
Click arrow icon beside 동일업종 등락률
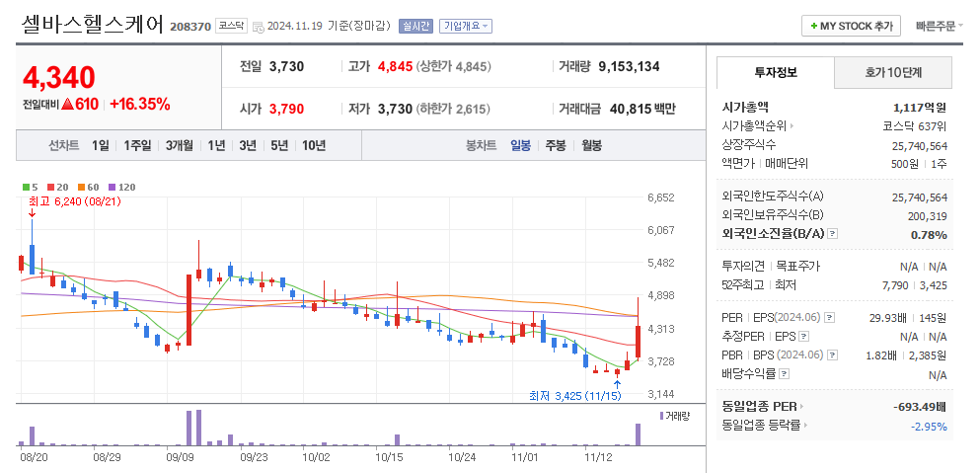coord(805,426)
